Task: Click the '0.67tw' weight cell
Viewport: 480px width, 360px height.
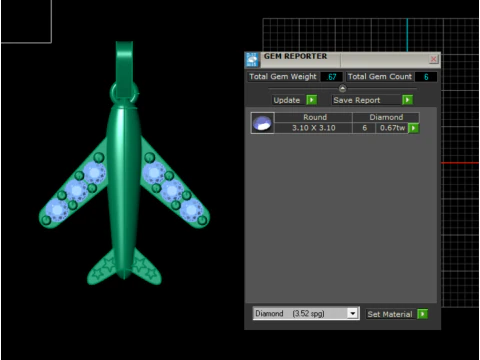Action: 392,128
